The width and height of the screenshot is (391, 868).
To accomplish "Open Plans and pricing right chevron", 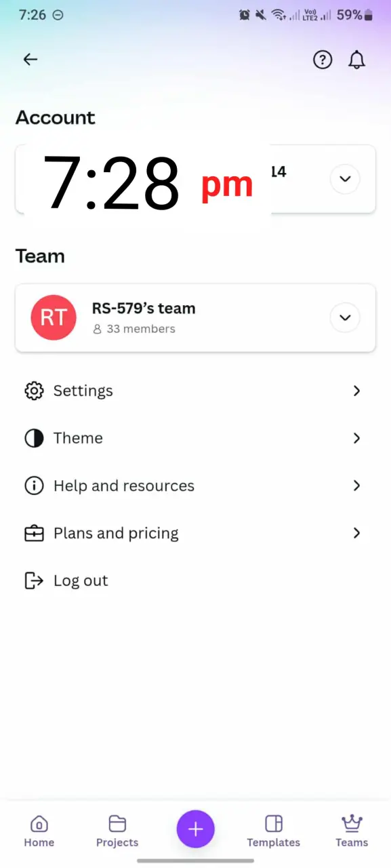I will point(356,533).
